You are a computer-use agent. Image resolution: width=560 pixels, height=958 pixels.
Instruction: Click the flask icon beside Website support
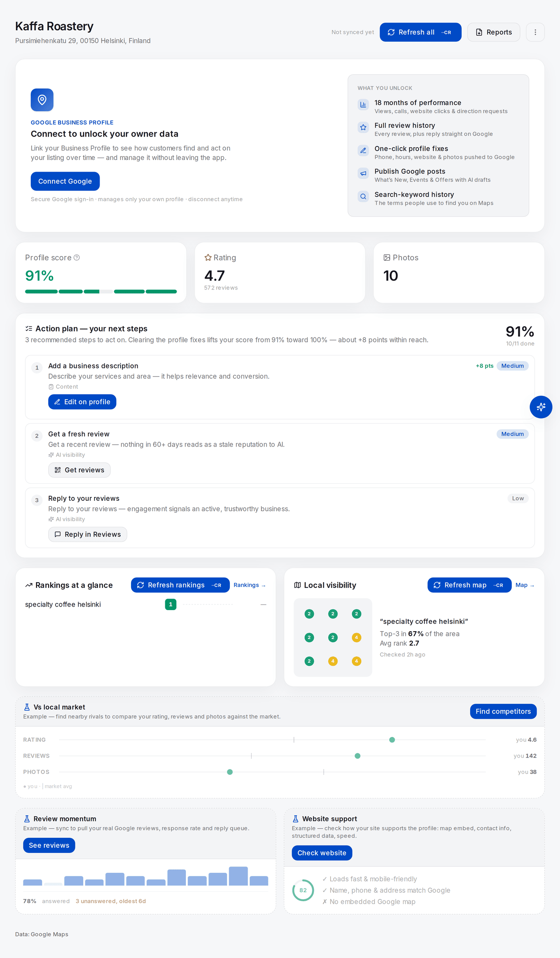296,819
